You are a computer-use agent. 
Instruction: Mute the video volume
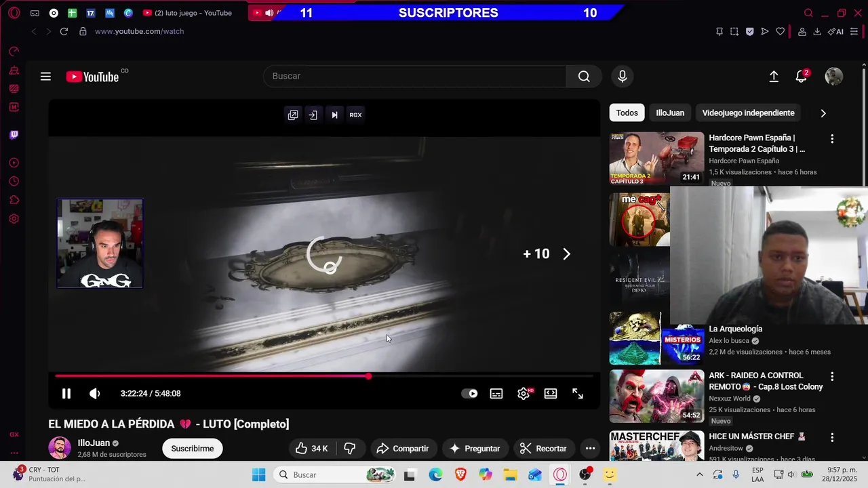95,394
